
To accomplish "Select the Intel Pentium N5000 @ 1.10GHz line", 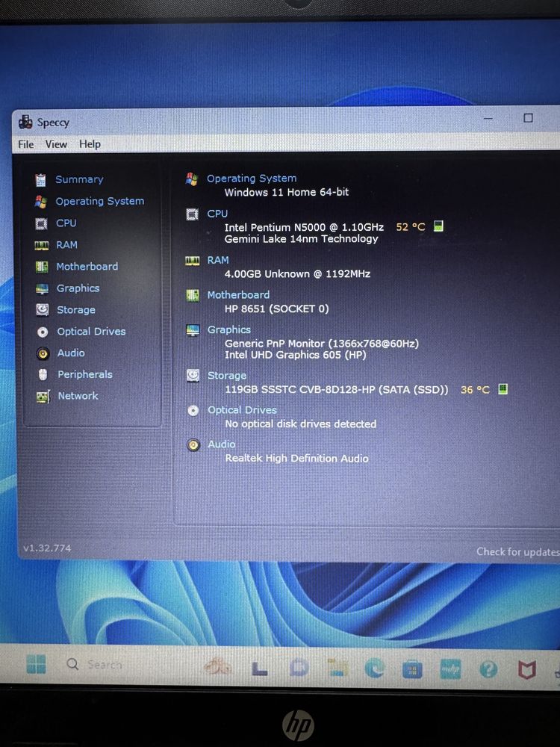I will pos(304,227).
